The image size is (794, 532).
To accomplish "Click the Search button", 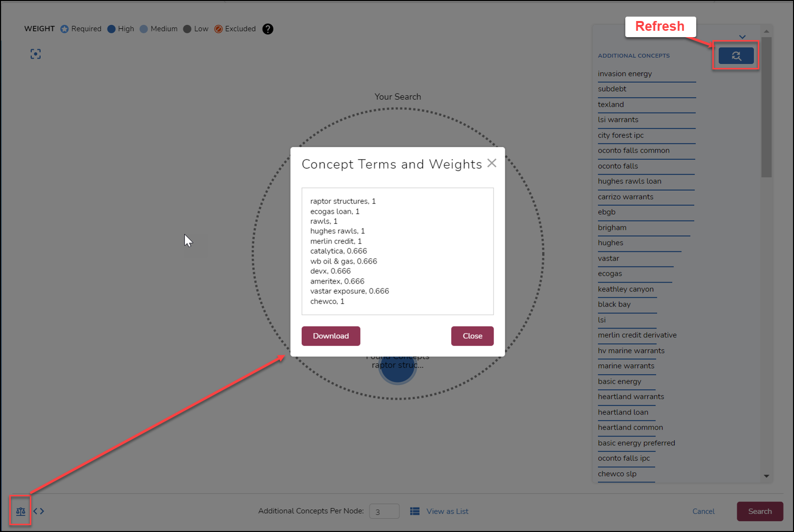I will click(760, 511).
